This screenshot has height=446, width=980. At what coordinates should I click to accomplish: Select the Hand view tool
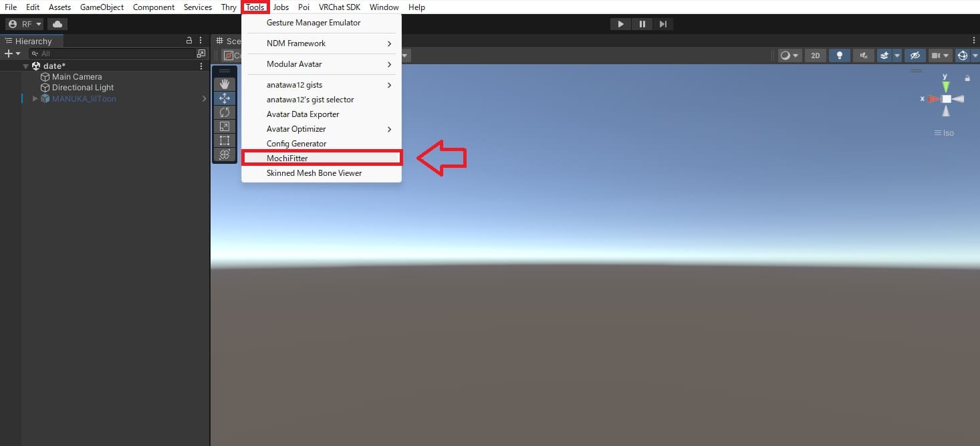point(225,84)
